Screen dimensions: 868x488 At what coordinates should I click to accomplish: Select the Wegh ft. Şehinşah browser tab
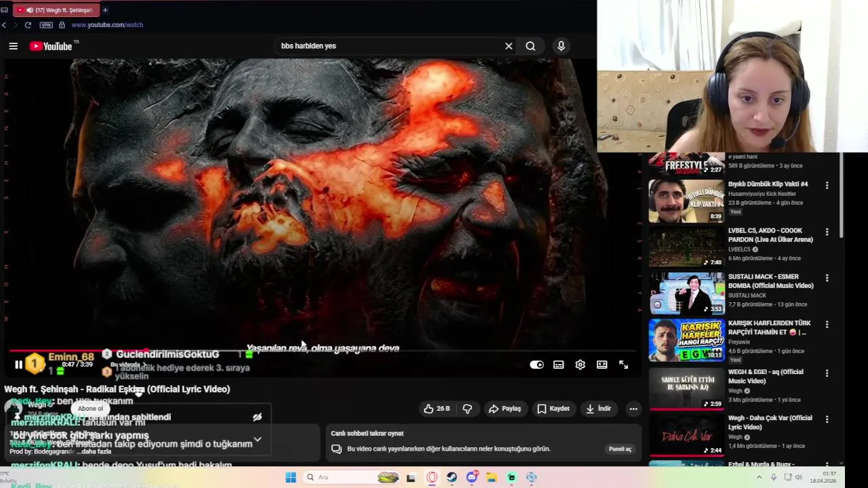point(56,10)
